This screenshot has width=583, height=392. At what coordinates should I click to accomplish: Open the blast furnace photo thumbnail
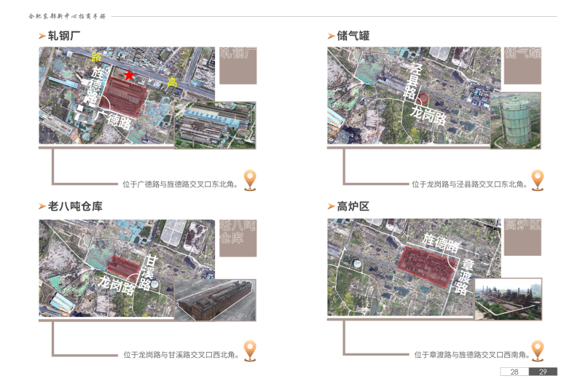(x=508, y=299)
